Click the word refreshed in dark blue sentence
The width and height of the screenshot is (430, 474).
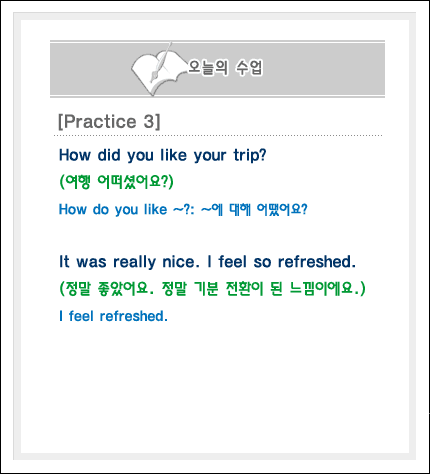(x=314, y=262)
